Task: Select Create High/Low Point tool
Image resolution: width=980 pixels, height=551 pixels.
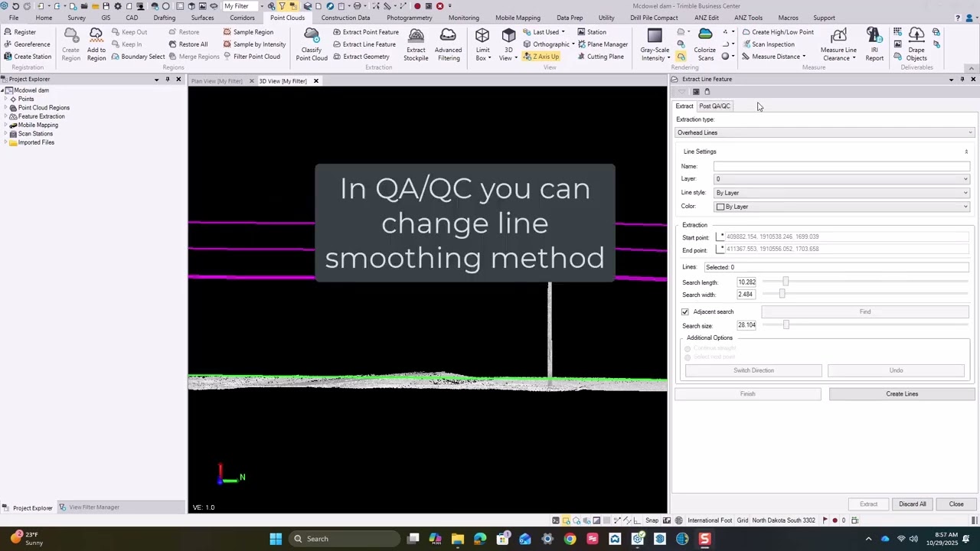Action: pos(777,32)
